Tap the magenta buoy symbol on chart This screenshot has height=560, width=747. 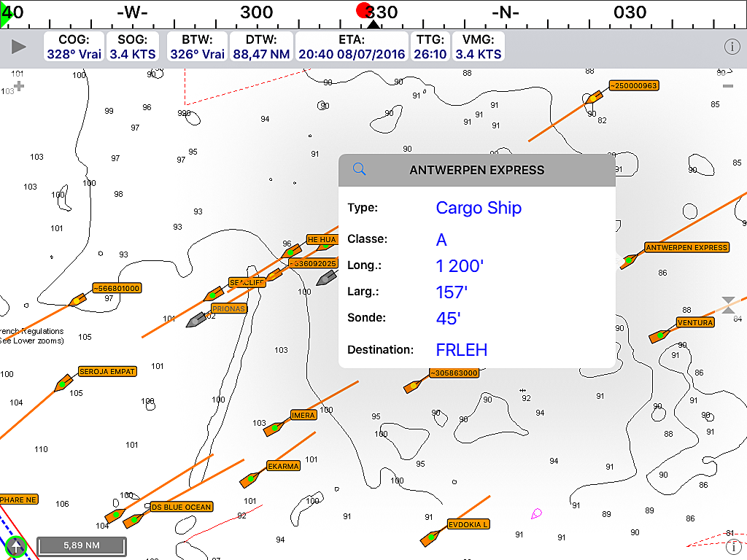pyautogui.click(x=536, y=513)
